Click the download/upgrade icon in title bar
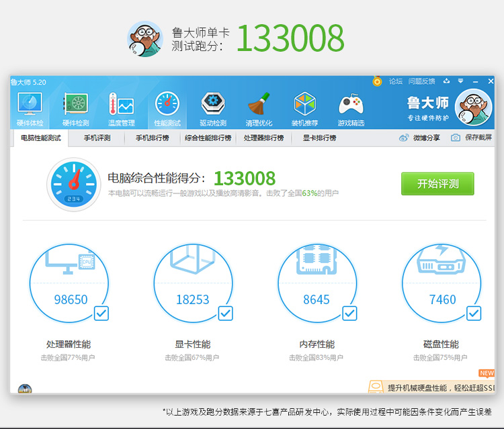Image resolution: width=504 pixels, height=429 pixels. pos(446,81)
